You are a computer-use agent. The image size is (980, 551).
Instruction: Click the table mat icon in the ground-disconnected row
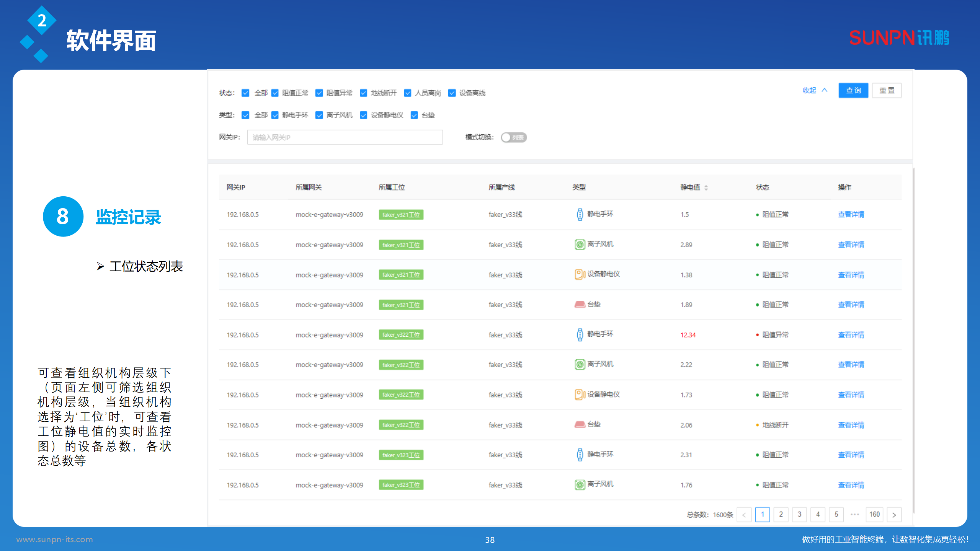point(580,425)
